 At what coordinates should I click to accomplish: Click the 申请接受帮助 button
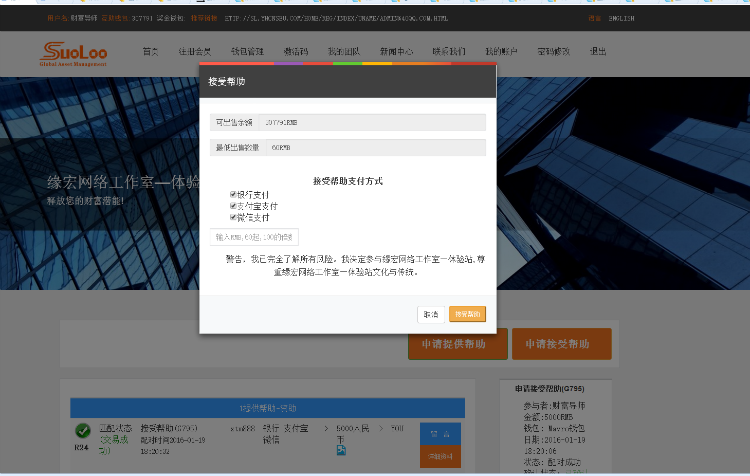click(x=562, y=344)
